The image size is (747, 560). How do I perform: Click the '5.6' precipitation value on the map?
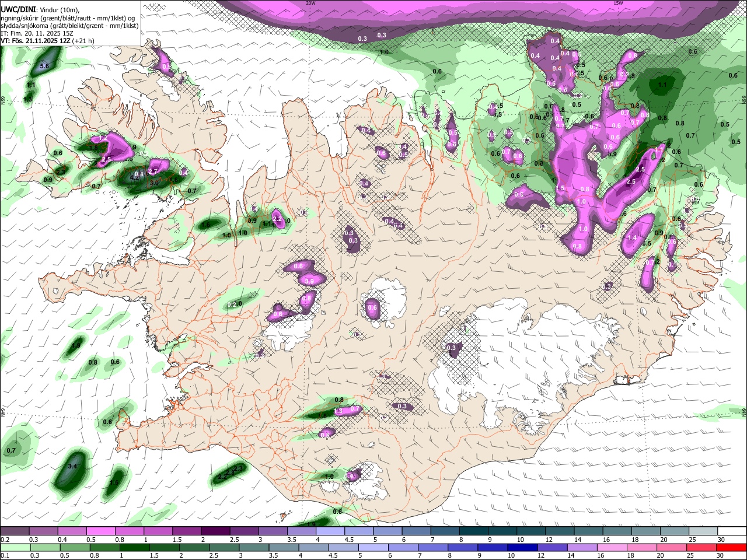point(44,66)
